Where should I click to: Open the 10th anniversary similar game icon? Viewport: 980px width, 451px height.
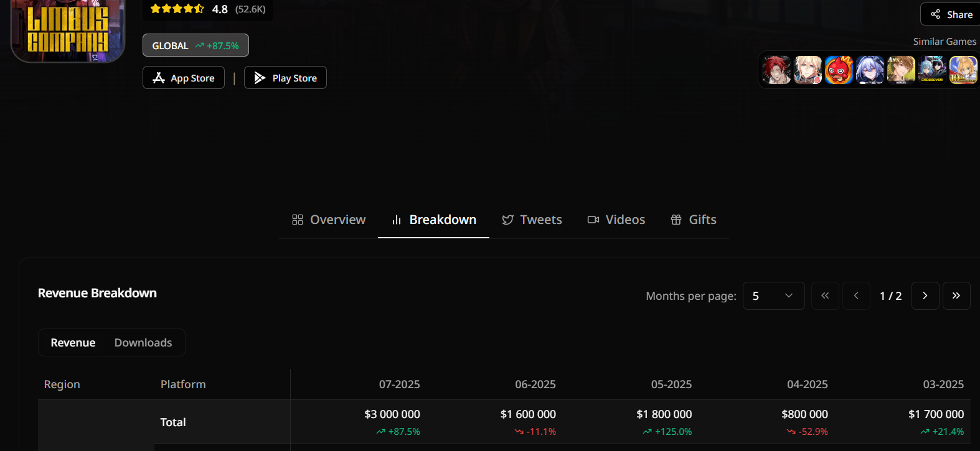coord(963,70)
